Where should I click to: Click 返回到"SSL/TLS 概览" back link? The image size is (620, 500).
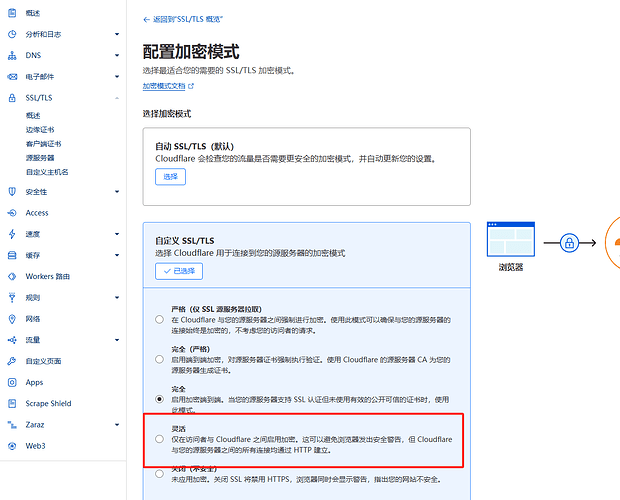(x=188, y=19)
